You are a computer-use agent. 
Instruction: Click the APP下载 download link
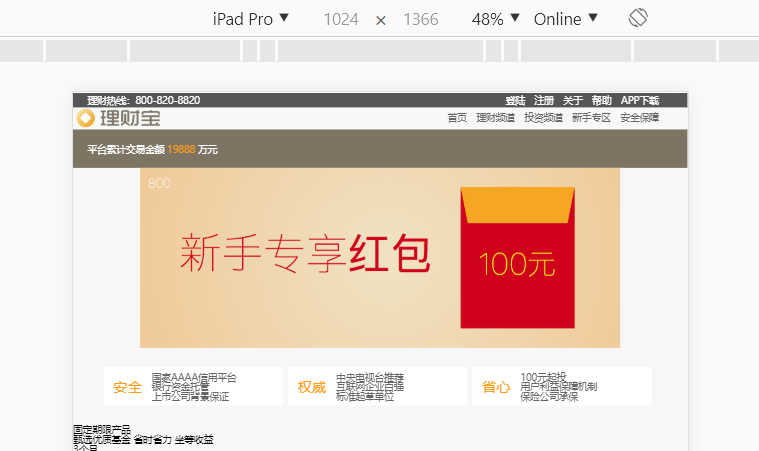pos(640,100)
